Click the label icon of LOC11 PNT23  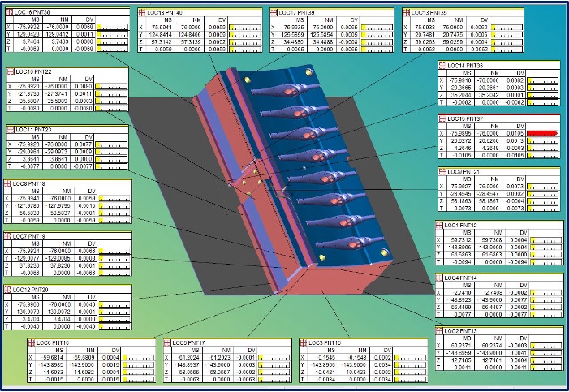11,130
